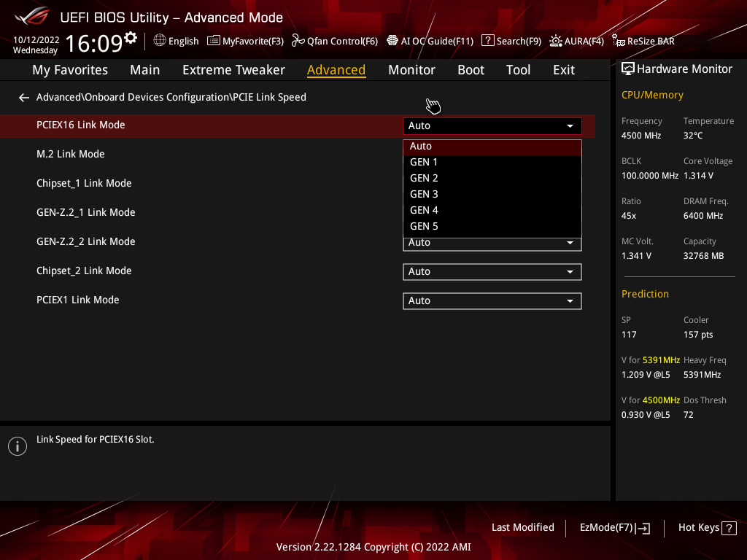Click AURA(F4) label
747x560 pixels.
[584, 42]
